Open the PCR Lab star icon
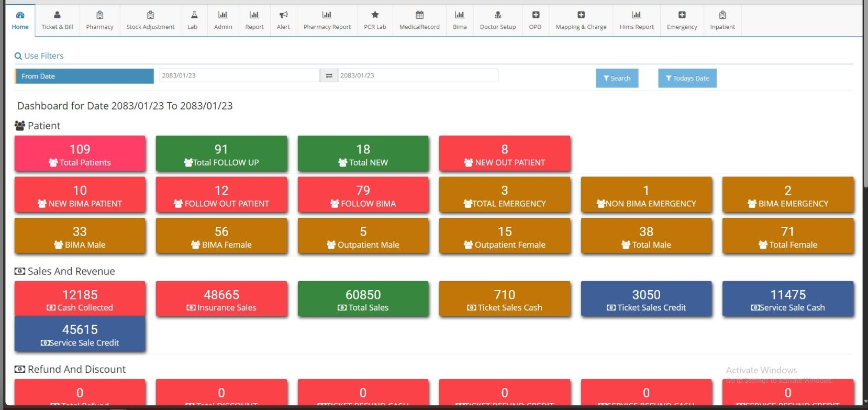Image resolution: width=868 pixels, height=410 pixels. [x=375, y=15]
